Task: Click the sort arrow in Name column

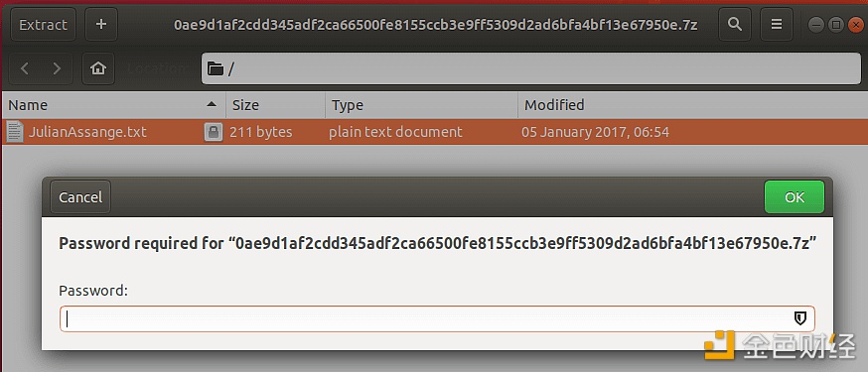Action: click(x=211, y=104)
